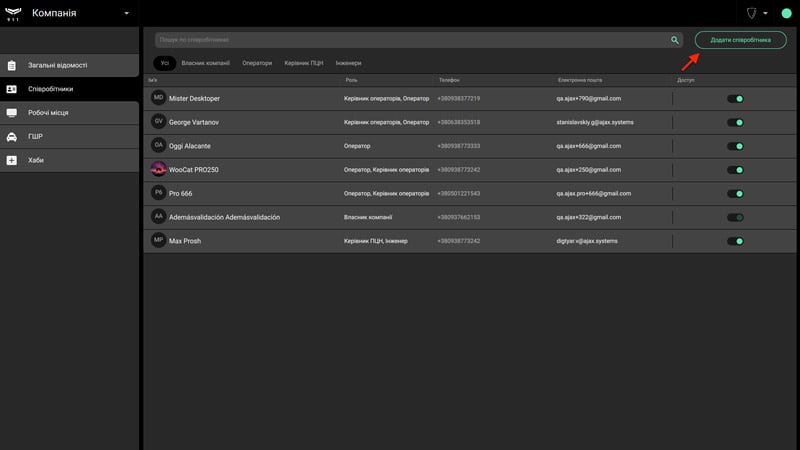
Task: Click the Роль column header
Action: coord(352,80)
